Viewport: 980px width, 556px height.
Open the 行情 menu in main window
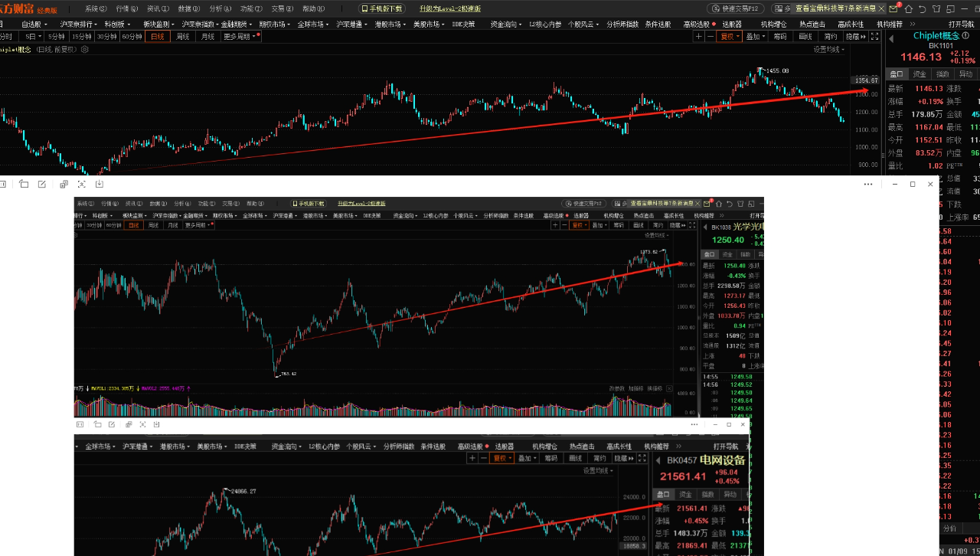coord(127,8)
